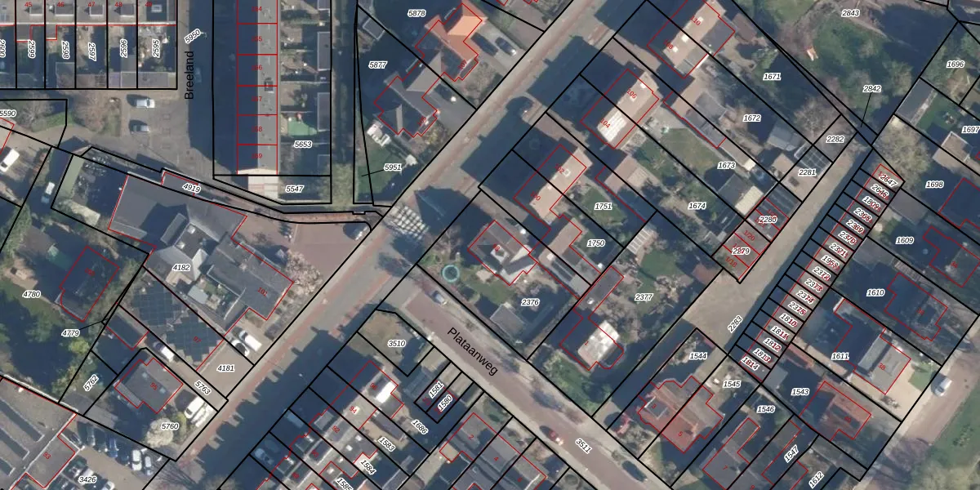Click the Breeland street label
This screenshot has height=490, width=980.
[x=190, y=75]
